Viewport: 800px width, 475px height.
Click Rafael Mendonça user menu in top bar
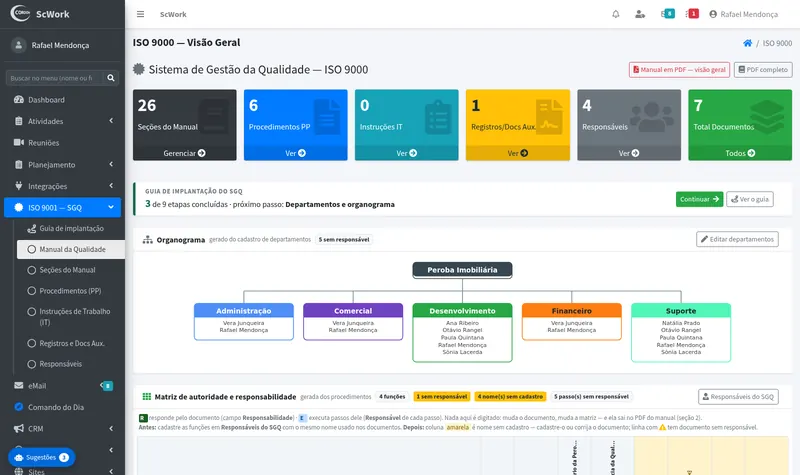[743, 14]
